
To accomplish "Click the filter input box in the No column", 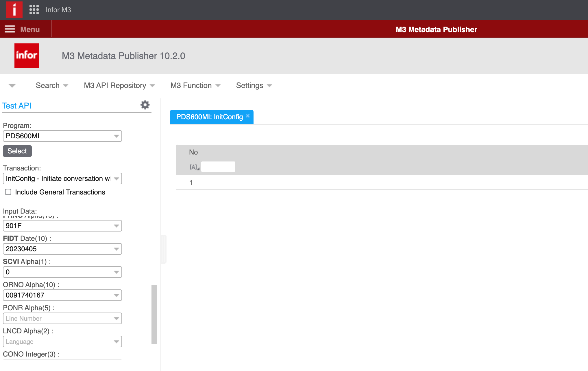I will 218,166.
